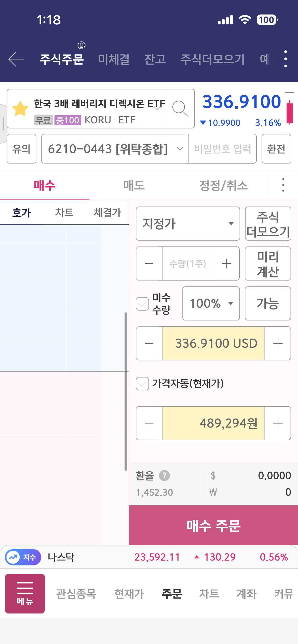Open account selector 6210-0443 dropdown
This screenshot has width=298, height=644.
(115, 149)
